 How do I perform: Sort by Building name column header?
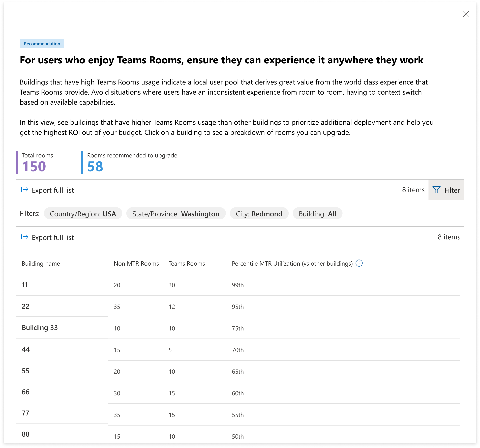pos(41,264)
